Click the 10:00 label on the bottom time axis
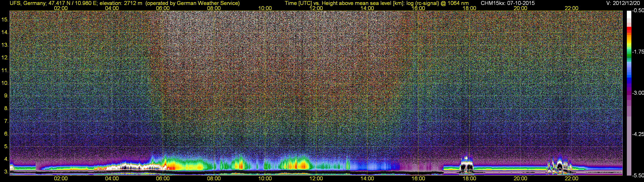The image size is (644, 182). click(x=265, y=179)
